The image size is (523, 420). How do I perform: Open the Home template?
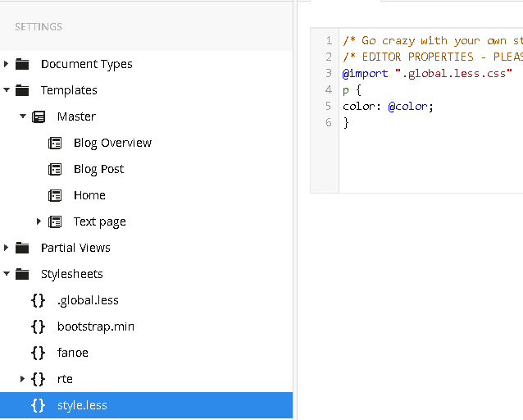click(x=89, y=195)
